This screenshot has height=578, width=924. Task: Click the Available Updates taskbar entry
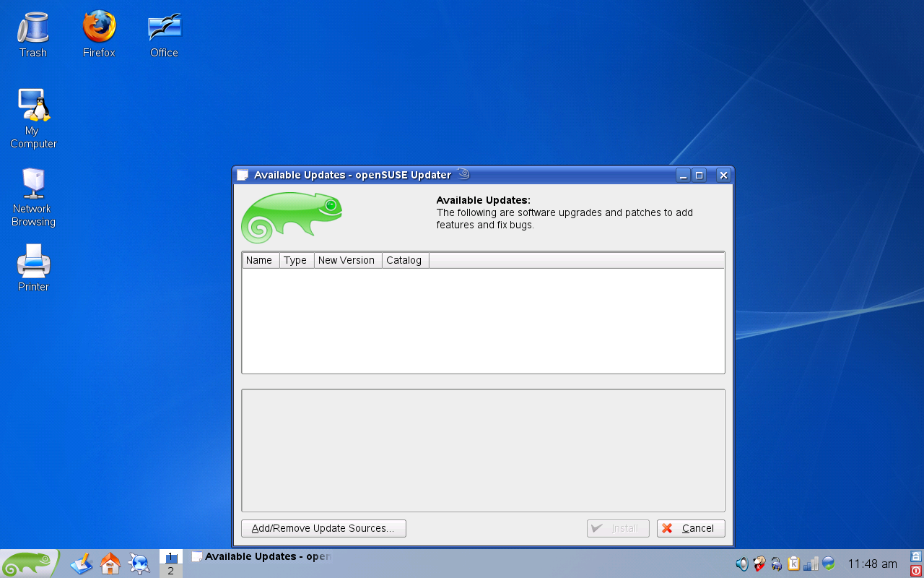pyautogui.click(x=261, y=556)
